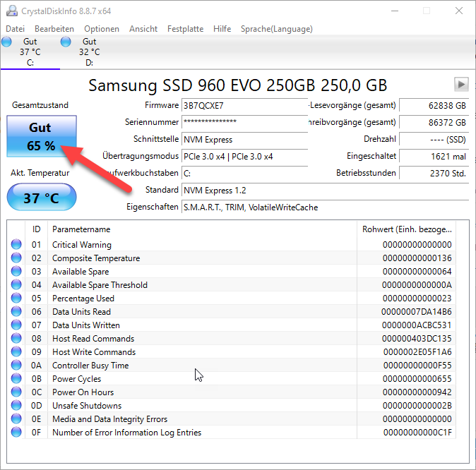Open the Hilfe menu

pos(222,29)
